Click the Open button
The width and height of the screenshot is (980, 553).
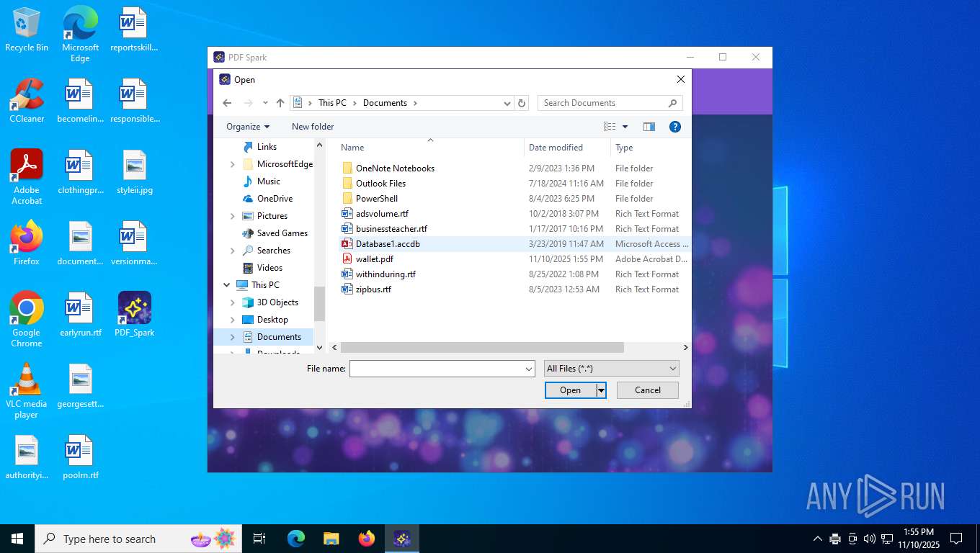click(x=571, y=390)
